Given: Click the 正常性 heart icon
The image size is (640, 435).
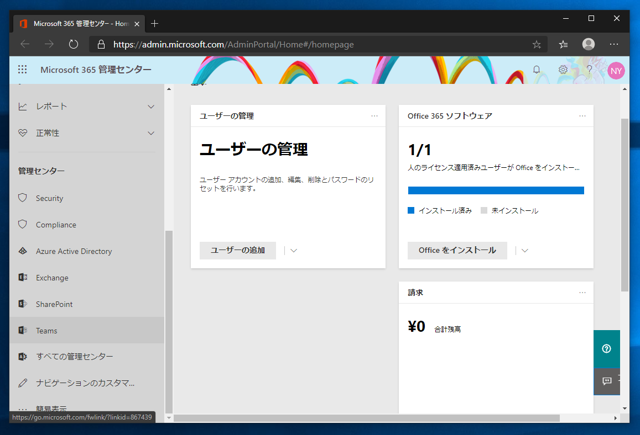Looking at the screenshot, I should tap(22, 133).
